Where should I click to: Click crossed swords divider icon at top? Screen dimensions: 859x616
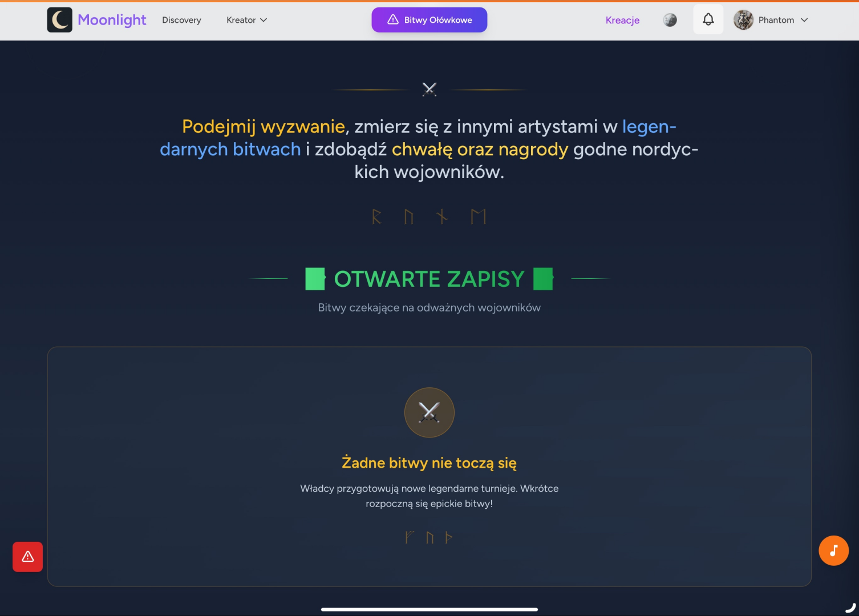click(429, 89)
